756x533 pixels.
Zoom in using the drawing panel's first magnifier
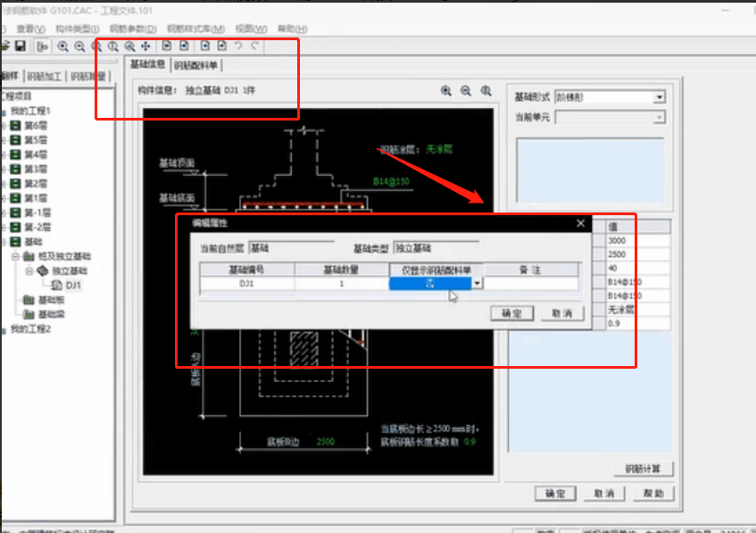coord(446,91)
